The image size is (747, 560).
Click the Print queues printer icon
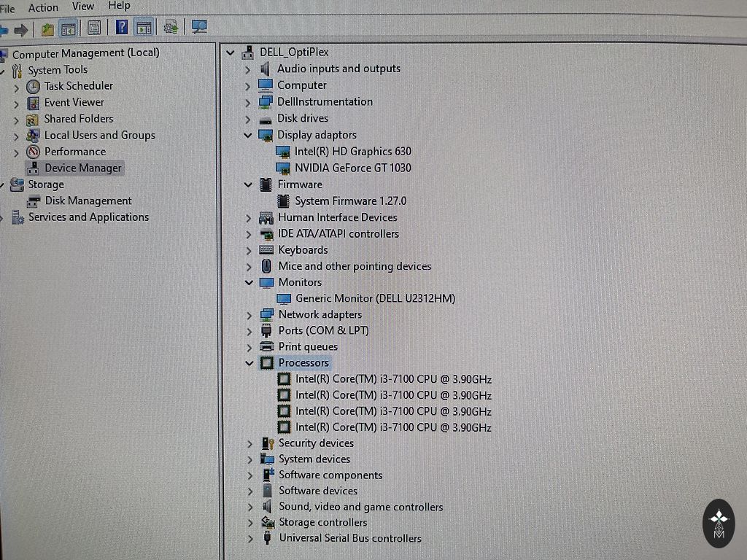point(267,346)
